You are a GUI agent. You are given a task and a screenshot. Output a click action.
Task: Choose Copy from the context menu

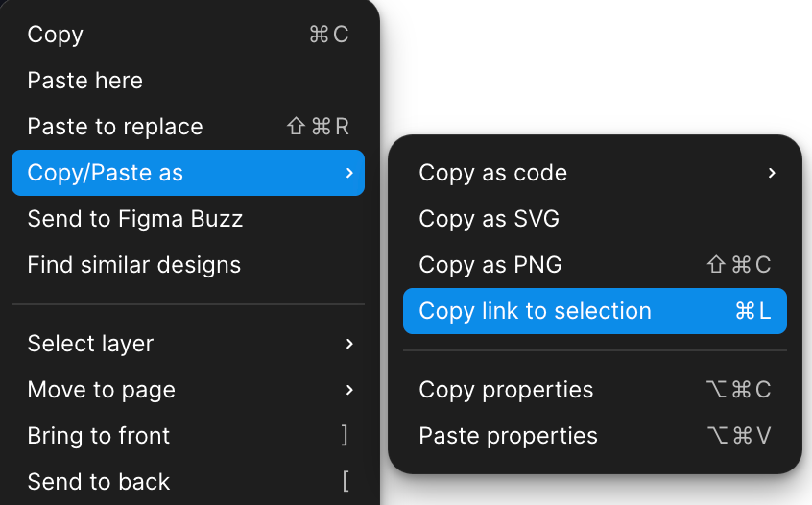[x=188, y=35]
